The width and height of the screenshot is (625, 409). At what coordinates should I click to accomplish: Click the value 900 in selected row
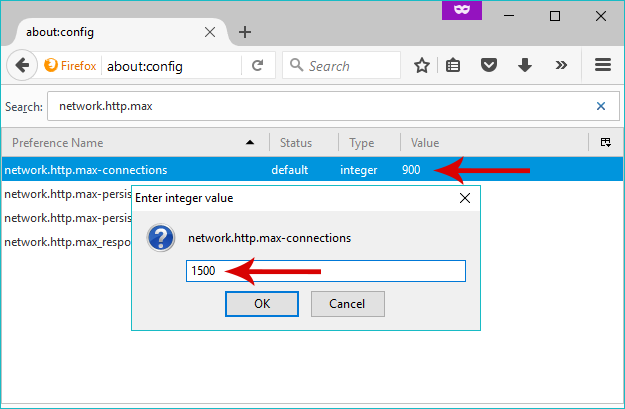pyautogui.click(x=411, y=170)
